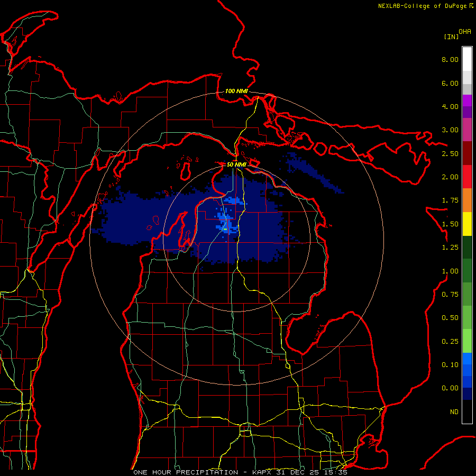Image resolution: width=476 pixels, height=476 pixels.
Task: Click the 0.00 legend value
Action: point(450,388)
